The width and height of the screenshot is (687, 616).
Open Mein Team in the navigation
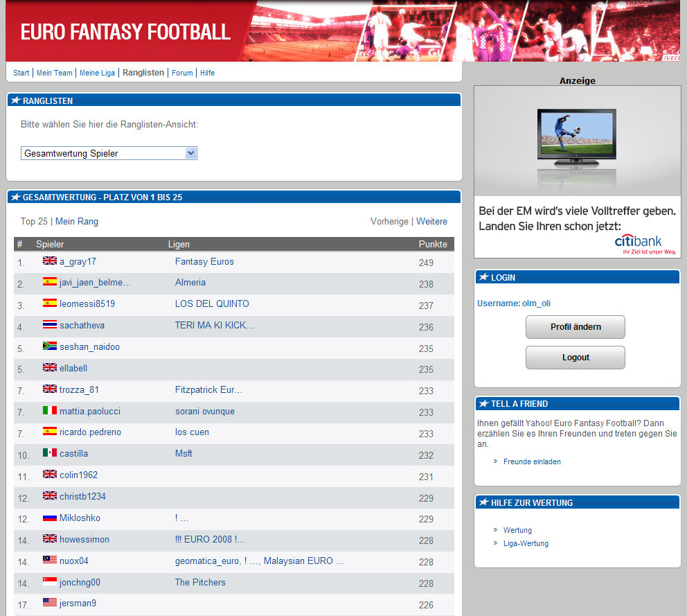point(54,73)
